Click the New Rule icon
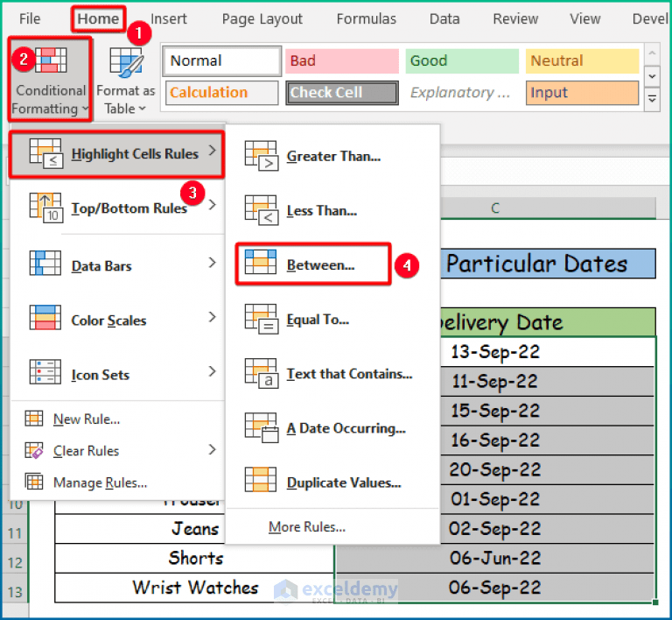Screen dimensions: 672x620 point(34,419)
